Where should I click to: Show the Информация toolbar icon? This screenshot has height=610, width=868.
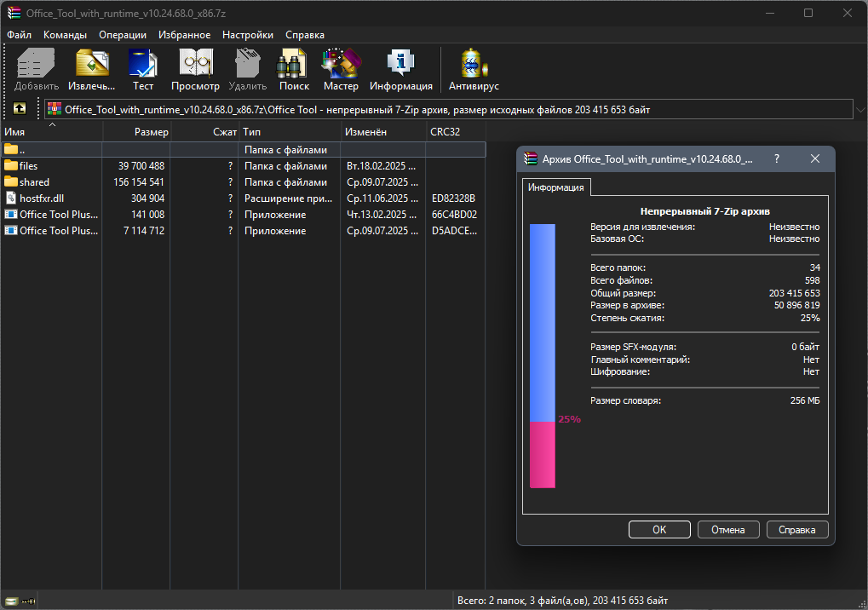(400, 62)
